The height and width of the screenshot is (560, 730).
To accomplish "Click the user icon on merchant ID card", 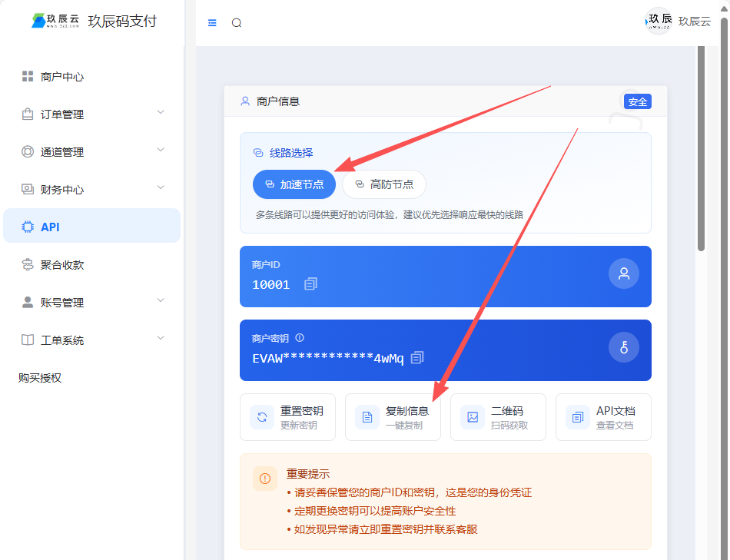I will (x=623, y=273).
